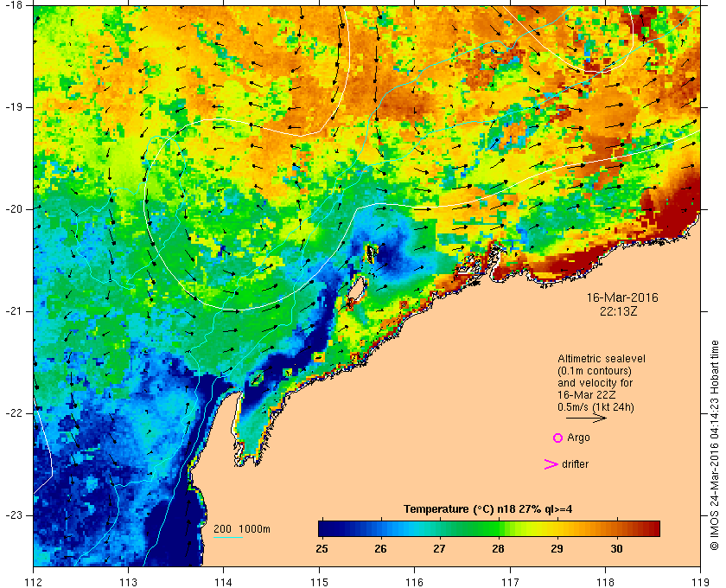Click the longitude label '115'
Viewport: 726px width, 588px height.
coord(319,582)
